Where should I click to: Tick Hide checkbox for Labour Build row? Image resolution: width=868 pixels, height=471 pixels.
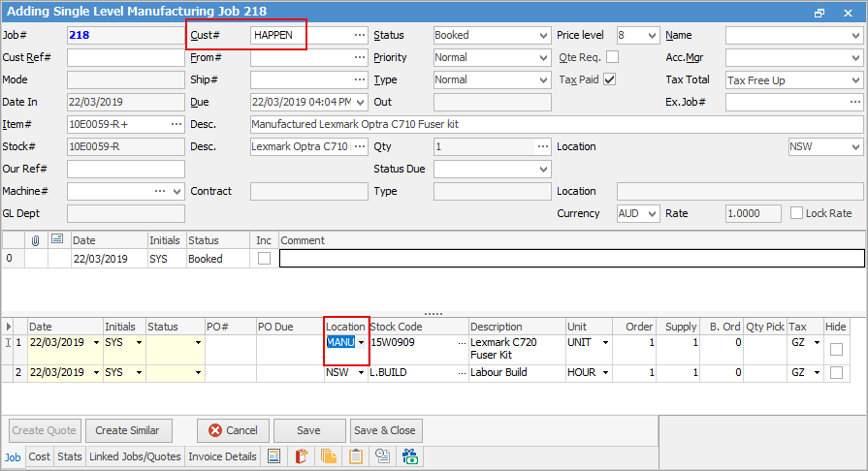tap(836, 372)
